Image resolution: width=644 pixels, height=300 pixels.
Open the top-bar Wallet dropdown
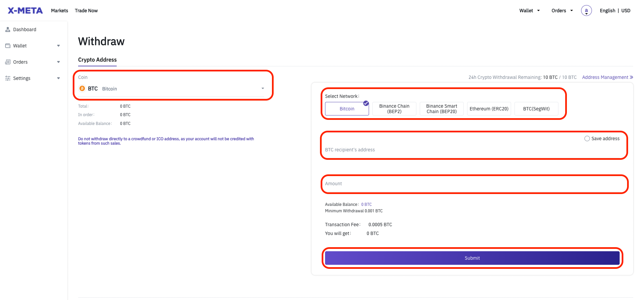(529, 10)
